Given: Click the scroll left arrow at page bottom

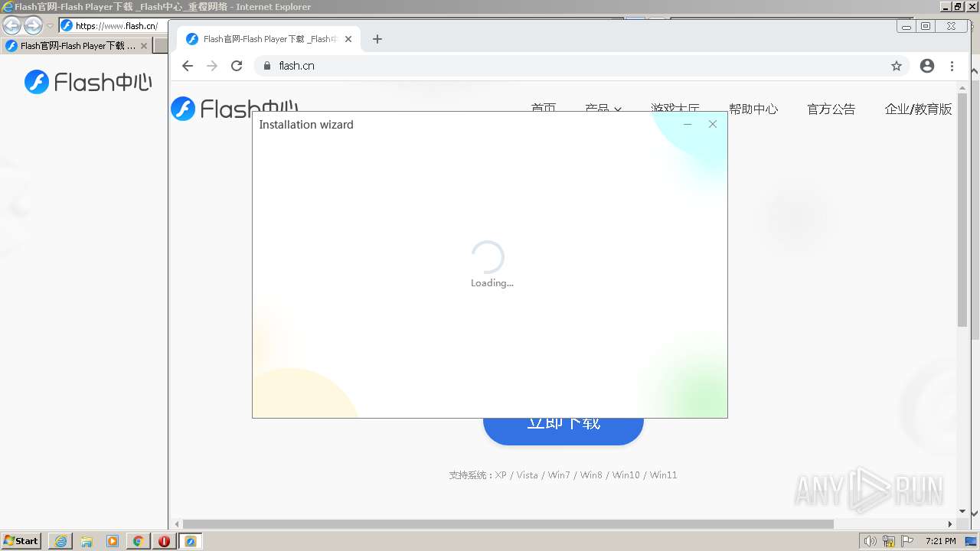Looking at the screenshot, I should coord(177,524).
